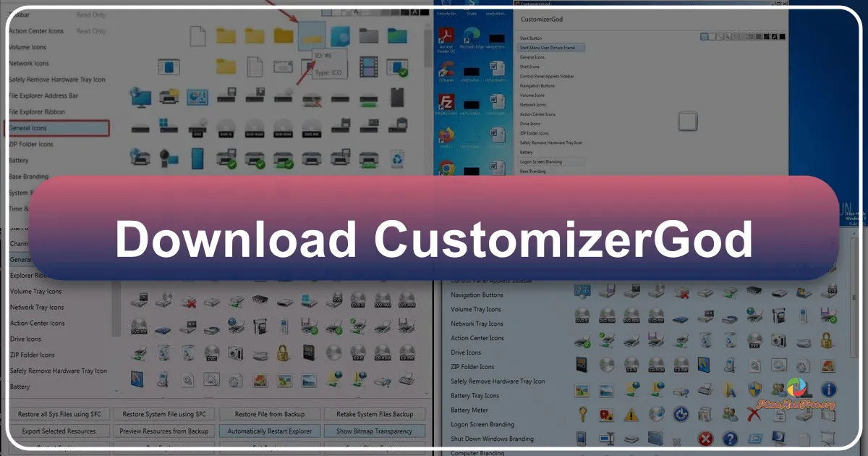Open the blue question mark help icon
This screenshot has width=868, height=456.
click(730, 437)
